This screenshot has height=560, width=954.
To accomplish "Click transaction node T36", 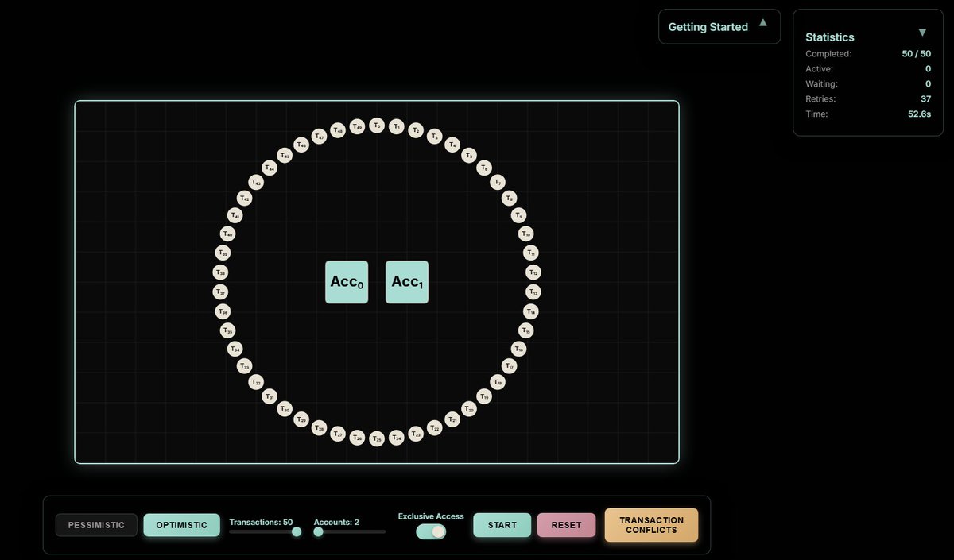I will pos(223,311).
